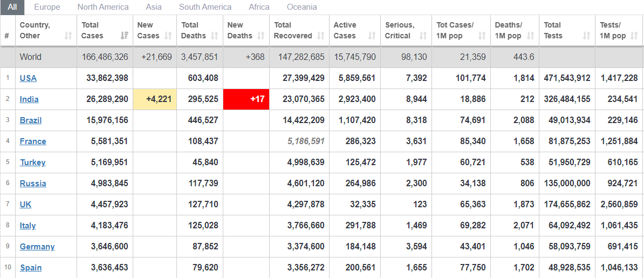The height and width of the screenshot is (278, 644).
Task: Click sort arrows in Serious, Critical header
Action: click(423, 36)
